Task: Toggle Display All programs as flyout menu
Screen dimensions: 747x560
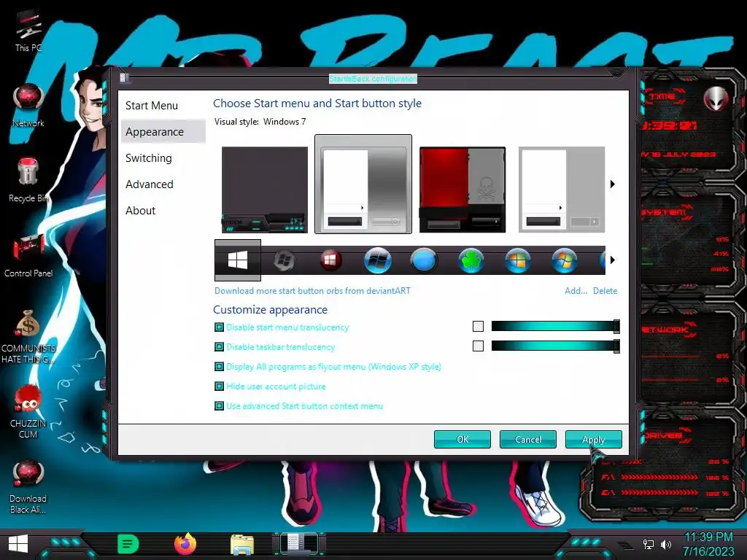Action: click(219, 367)
